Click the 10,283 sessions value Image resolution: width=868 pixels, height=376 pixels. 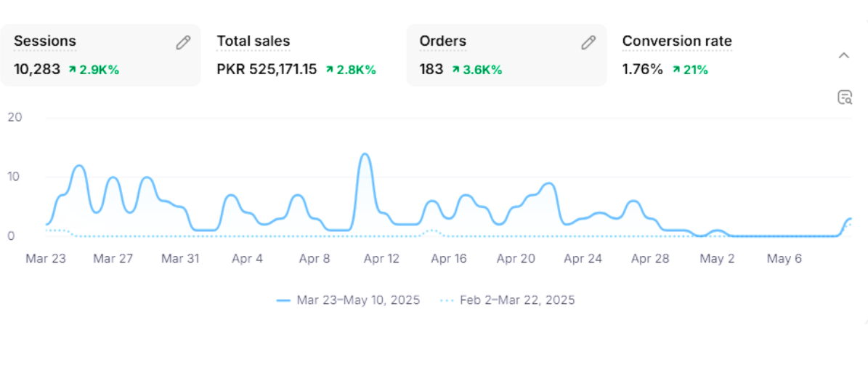[x=37, y=70]
